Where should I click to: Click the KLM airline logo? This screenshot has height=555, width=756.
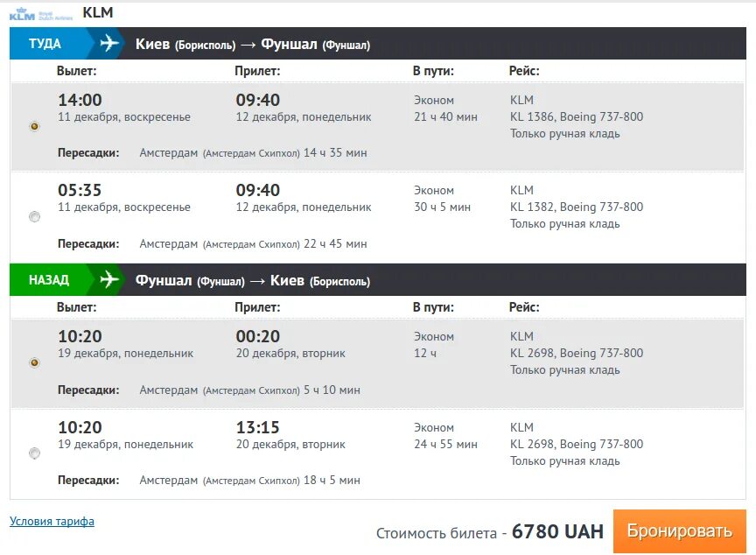click(x=41, y=14)
